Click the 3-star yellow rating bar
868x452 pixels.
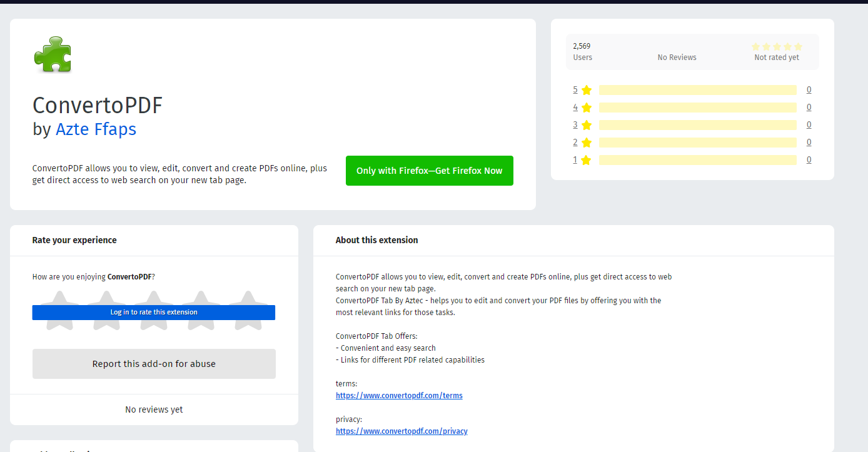697,125
